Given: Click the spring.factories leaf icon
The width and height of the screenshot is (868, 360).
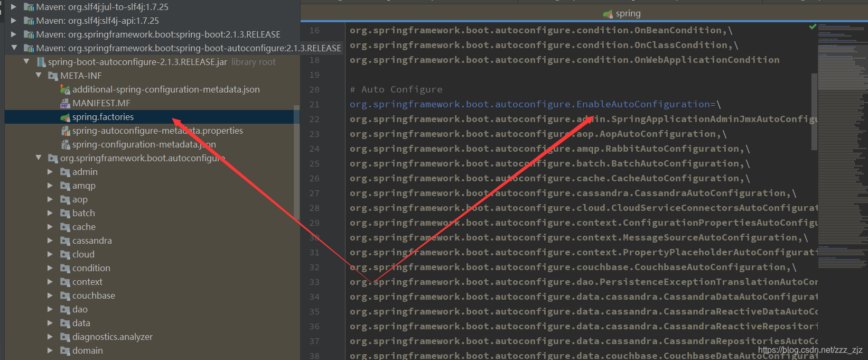Looking at the screenshot, I should tap(65, 117).
